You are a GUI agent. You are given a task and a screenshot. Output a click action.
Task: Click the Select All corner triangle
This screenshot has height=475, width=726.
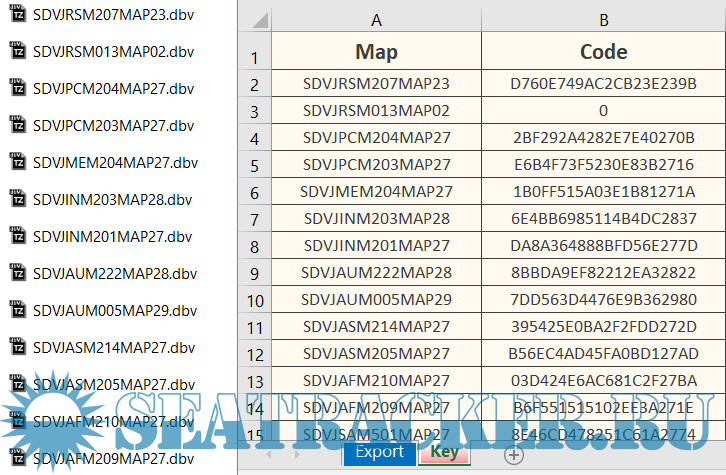pyautogui.click(x=258, y=20)
